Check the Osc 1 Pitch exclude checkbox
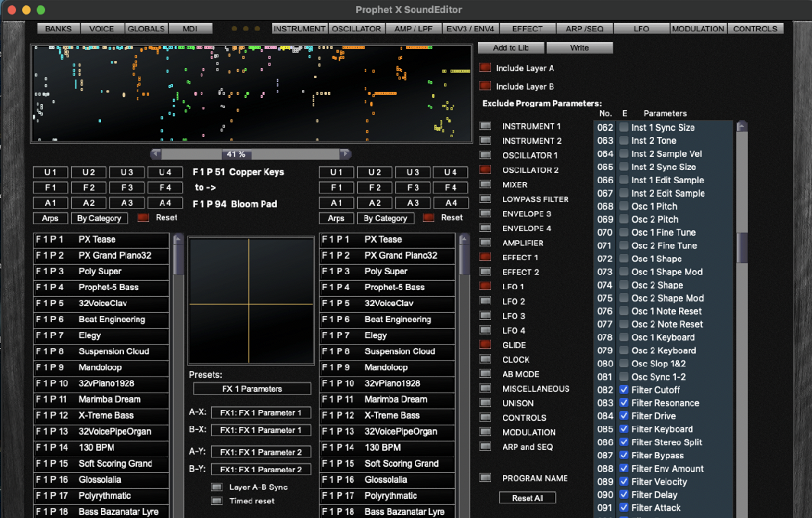This screenshot has width=812, height=518. pos(624,207)
